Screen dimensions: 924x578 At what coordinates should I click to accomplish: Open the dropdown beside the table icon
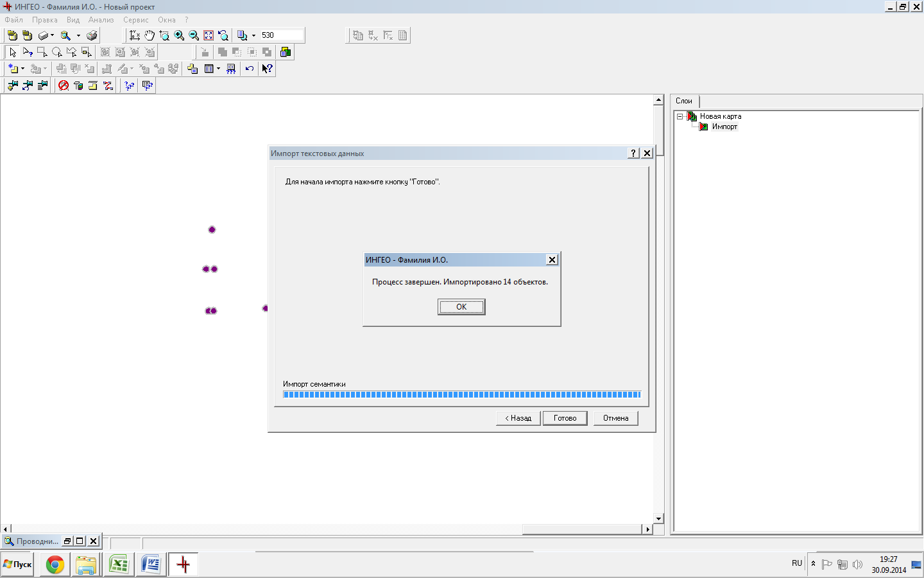(218, 69)
